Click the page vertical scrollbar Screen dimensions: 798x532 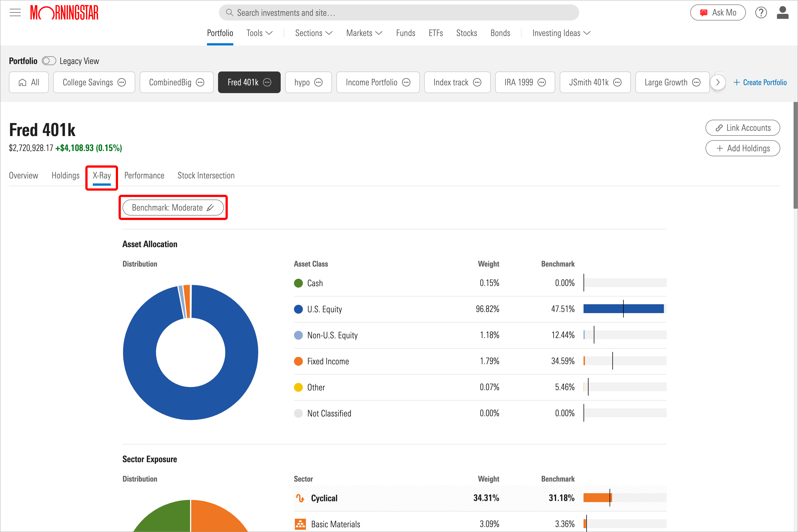pos(795,155)
